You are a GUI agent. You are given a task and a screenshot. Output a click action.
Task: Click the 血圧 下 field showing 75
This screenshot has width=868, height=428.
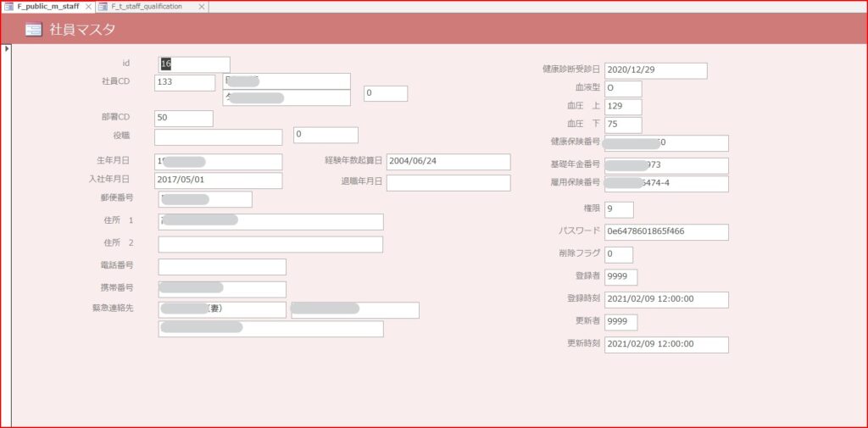(x=623, y=125)
